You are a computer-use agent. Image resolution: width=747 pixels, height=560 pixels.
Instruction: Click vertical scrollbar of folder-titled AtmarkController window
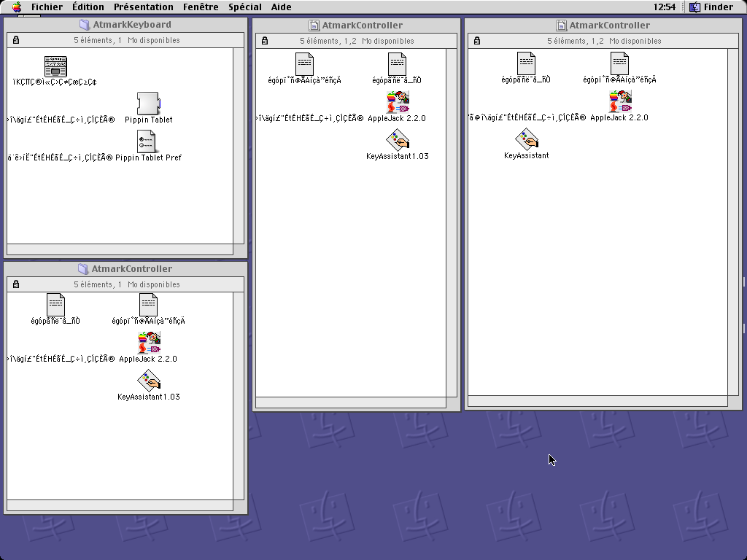(x=239, y=396)
